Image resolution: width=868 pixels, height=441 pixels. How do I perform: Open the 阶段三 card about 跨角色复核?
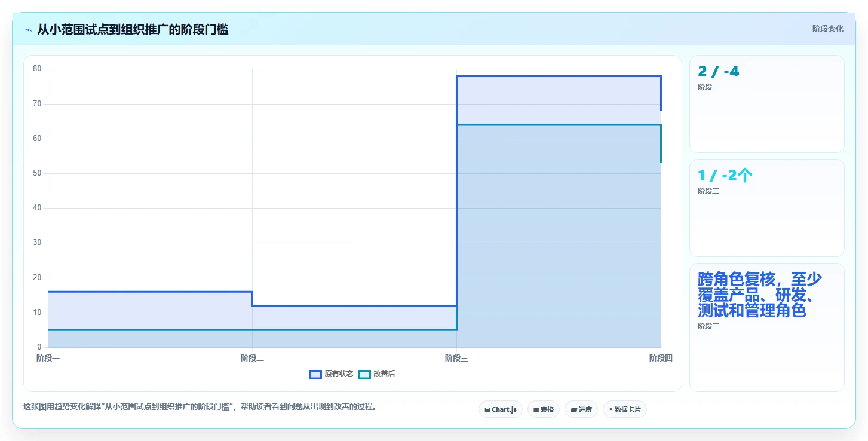point(767,327)
